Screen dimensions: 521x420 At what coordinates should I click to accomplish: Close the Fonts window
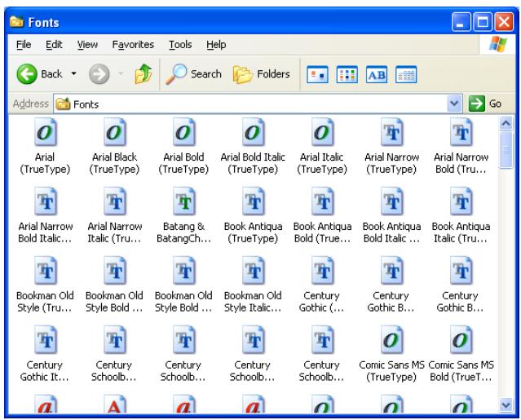[504, 22]
